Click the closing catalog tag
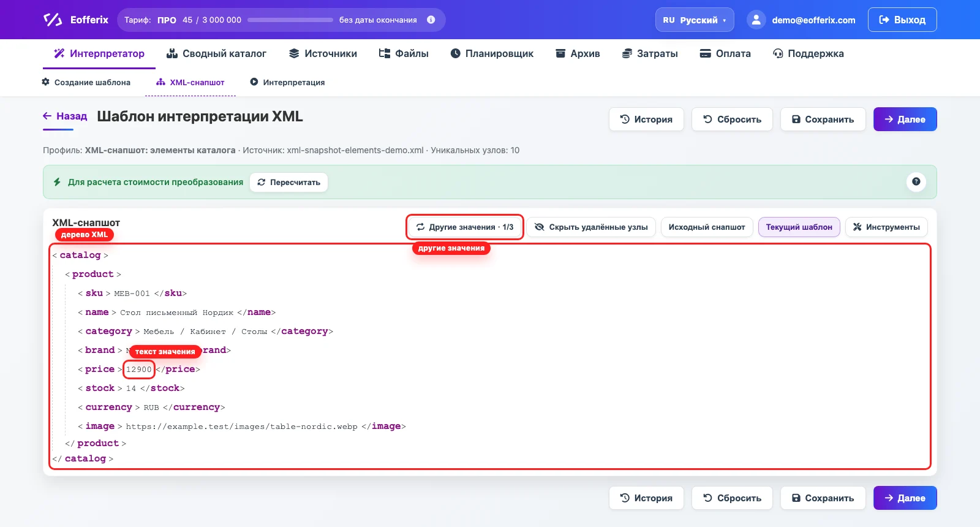 pos(83,458)
